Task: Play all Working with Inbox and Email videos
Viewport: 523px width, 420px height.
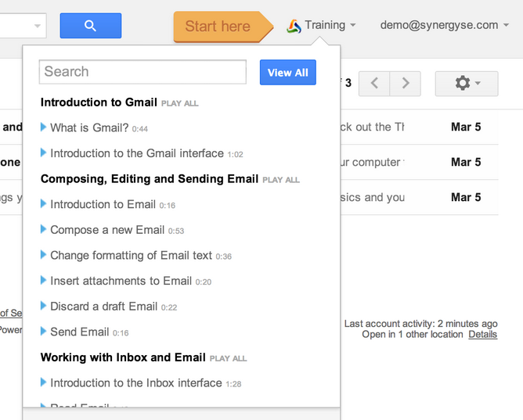Action: click(x=228, y=359)
